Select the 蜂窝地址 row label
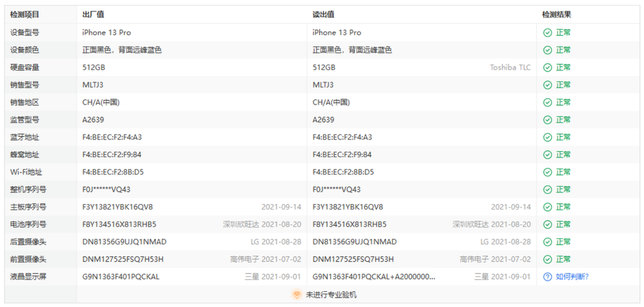The image size is (644, 307). click(24, 155)
